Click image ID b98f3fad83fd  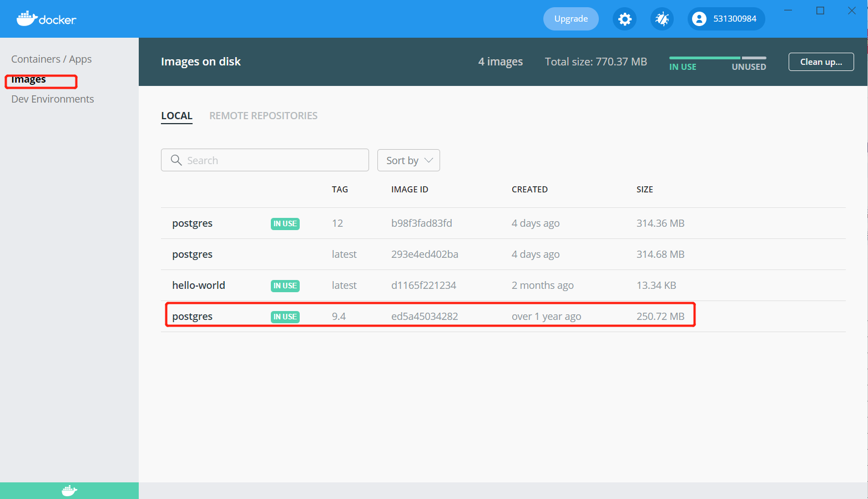pos(422,223)
